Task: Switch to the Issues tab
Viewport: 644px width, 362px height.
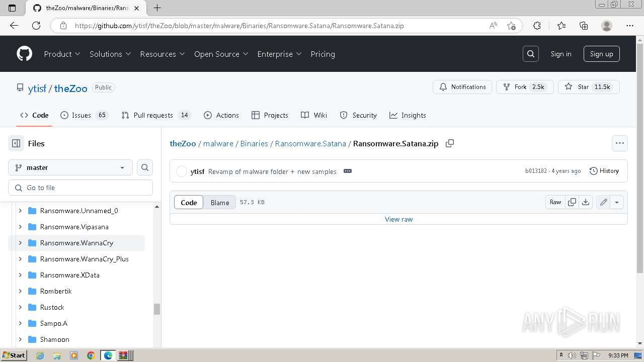Action: 84,115
